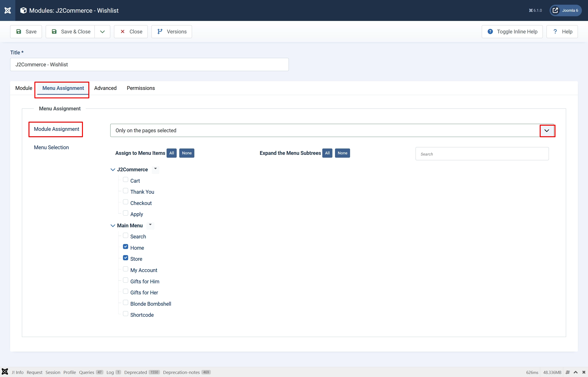The height and width of the screenshot is (377, 588).
Task: Check the Gifts for Him checkbox
Action: pyautogui.click(x=125, y=280)
